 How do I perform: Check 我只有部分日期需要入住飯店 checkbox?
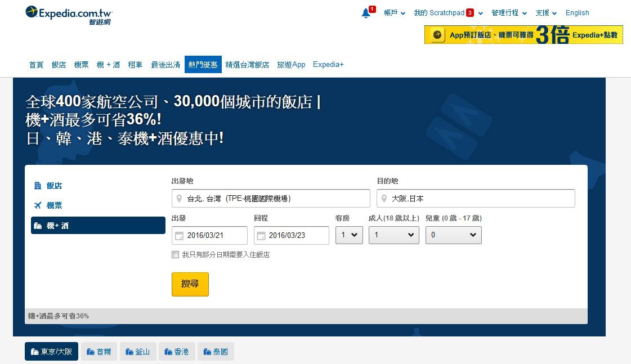click(x=175, y=255)
